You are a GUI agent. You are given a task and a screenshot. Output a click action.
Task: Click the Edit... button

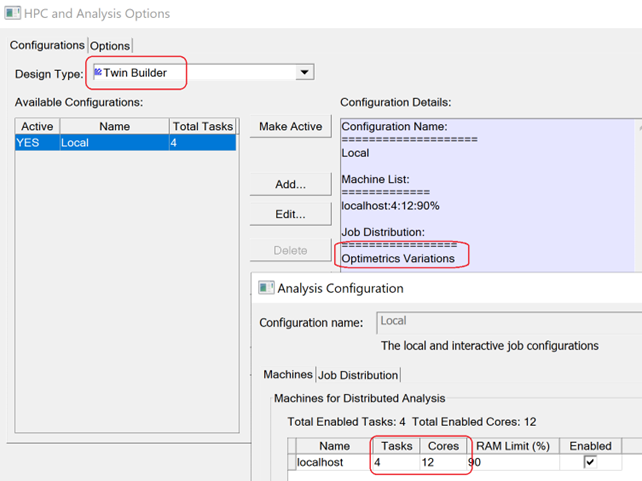pyautogui.click(x=291, y=214)
